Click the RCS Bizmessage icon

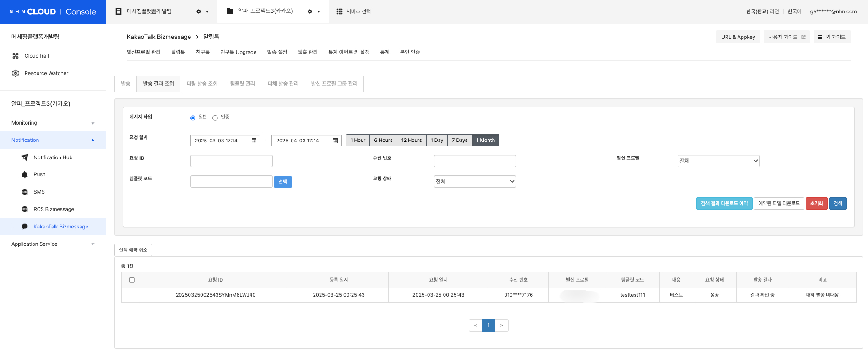(x=25, y=209)
